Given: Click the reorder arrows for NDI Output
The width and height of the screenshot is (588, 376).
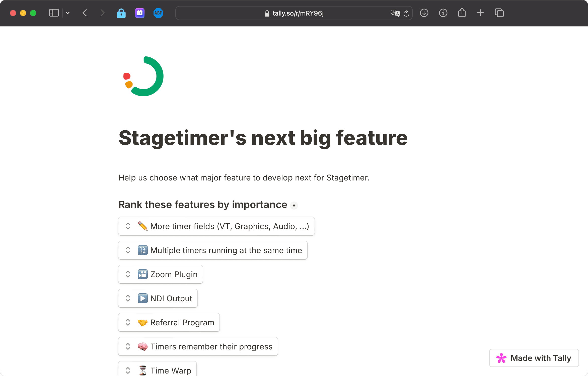Looking at the screenshot, I should [128, 298].
